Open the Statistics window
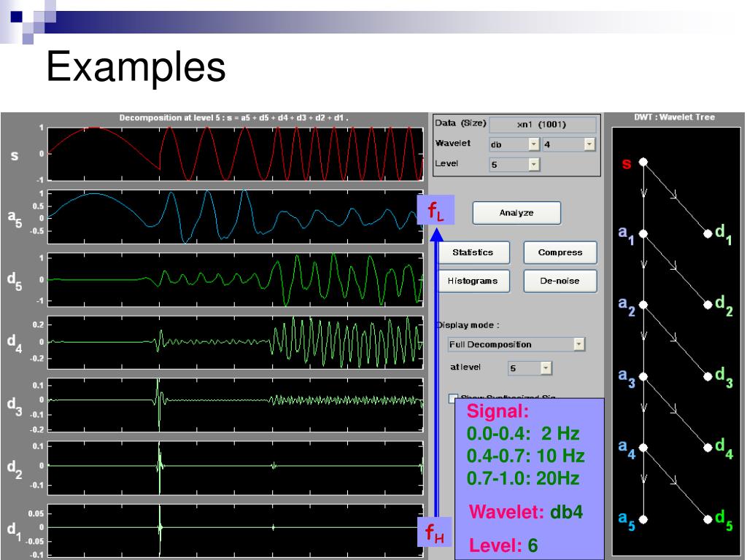The image size is (747, 560). (x=473, y=252)
